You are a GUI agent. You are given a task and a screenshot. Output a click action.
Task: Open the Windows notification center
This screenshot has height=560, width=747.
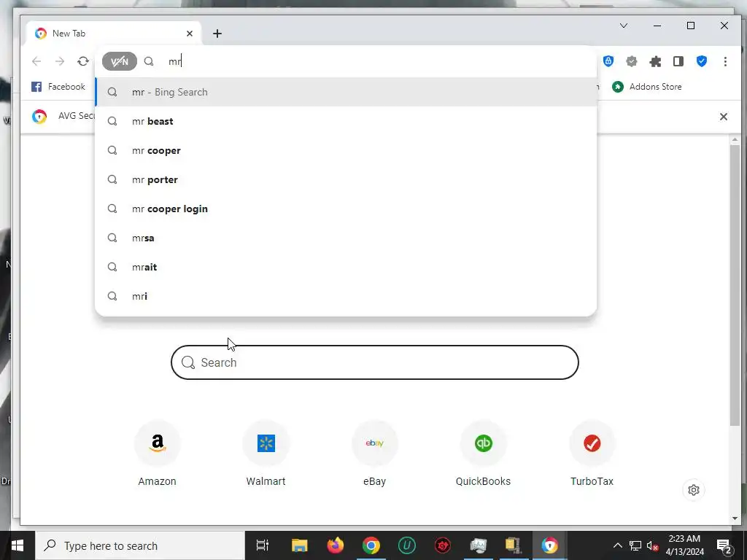[x=724, y=546]
